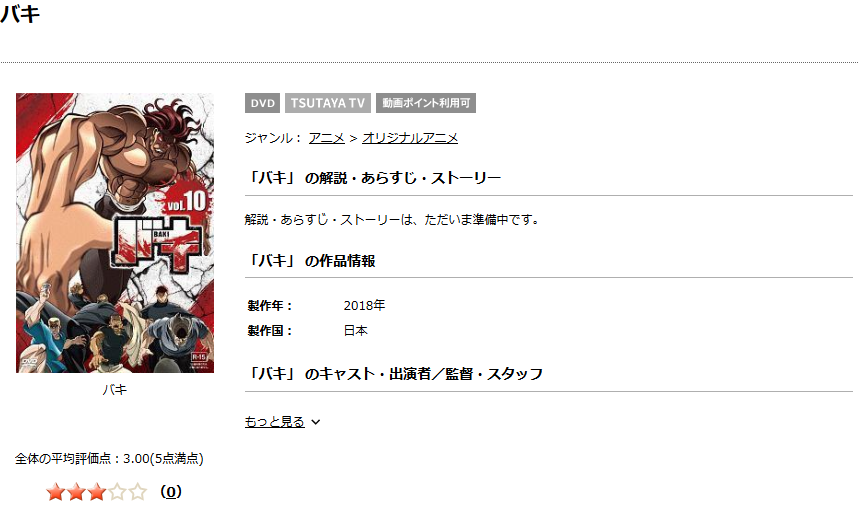The width and height of the screenshot is (858, 510).
Task: Open the review count (0) link
Action: coord(171,491)
